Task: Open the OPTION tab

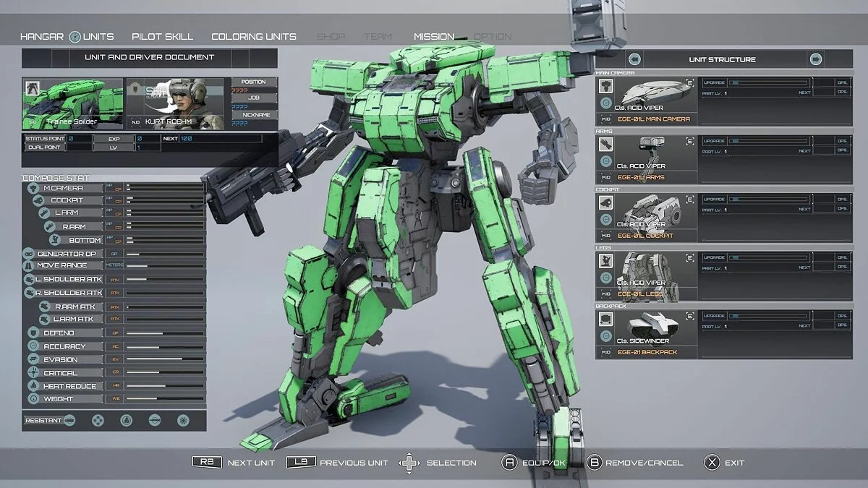Action: click(493, 36)
